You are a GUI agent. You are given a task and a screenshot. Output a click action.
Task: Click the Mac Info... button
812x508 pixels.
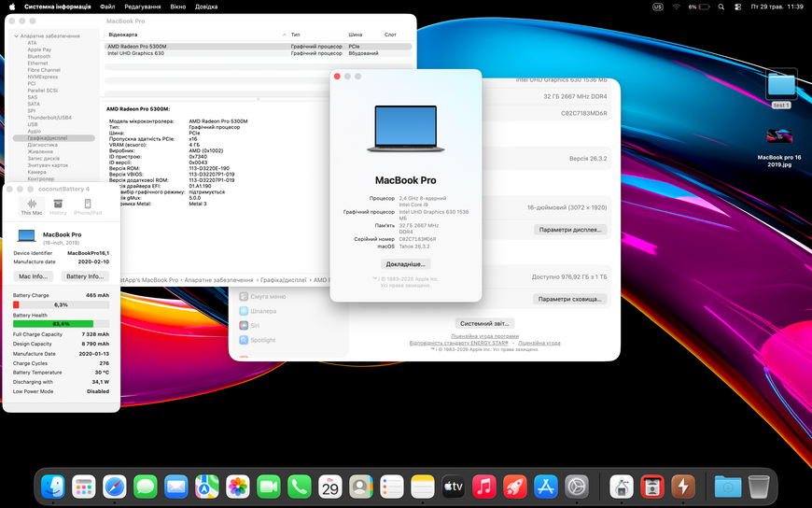pos(34,276)
